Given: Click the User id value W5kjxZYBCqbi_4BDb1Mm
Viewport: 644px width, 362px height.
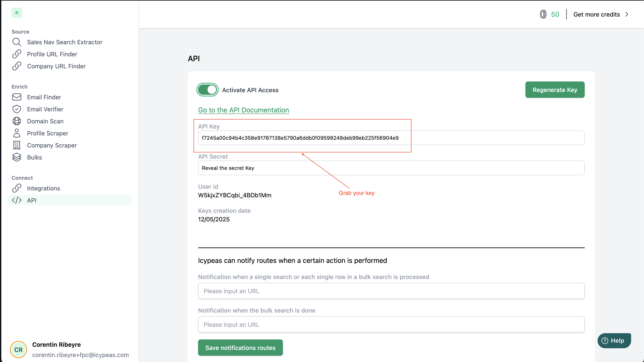Looking at the screenshot, I should pyautogui.click(x=235, y=195).
